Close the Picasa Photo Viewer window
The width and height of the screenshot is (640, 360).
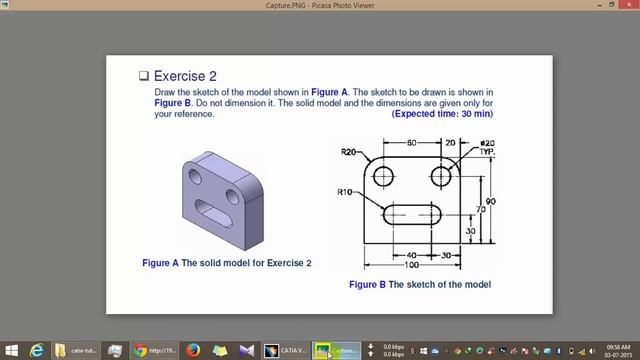tap(629, 4)
